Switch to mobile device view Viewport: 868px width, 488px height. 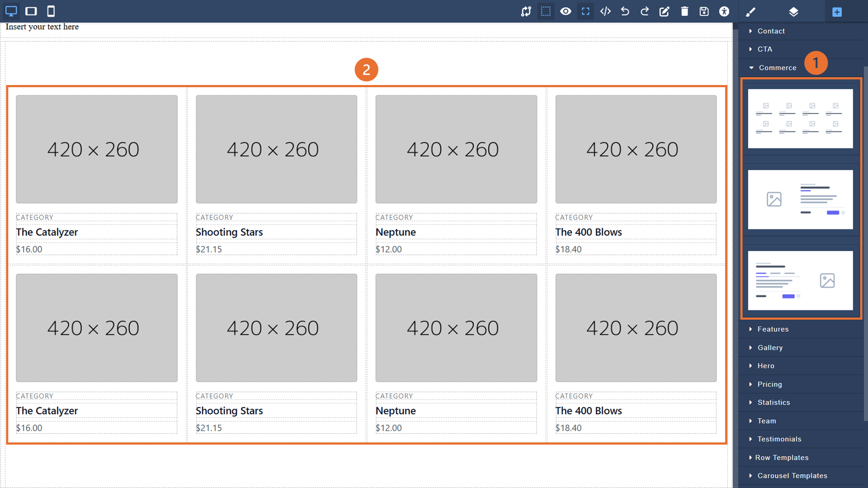point(51,11)
